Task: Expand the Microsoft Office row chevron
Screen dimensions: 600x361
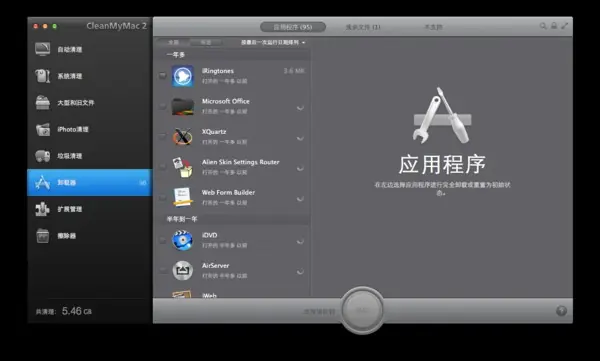Action: pos(300,108)
